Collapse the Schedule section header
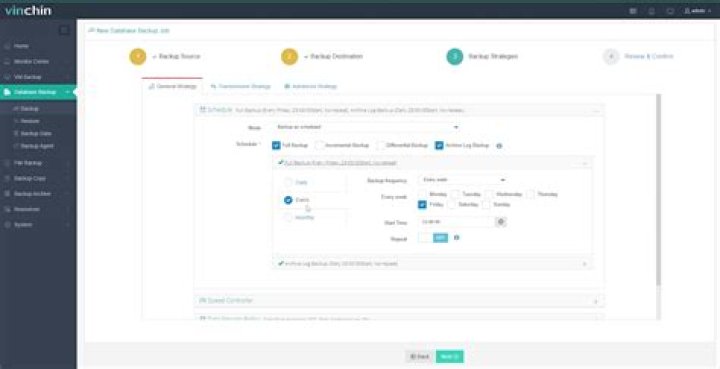Viewport: 720px width, 369px height. pyautogui.click(x=399, y=110)
